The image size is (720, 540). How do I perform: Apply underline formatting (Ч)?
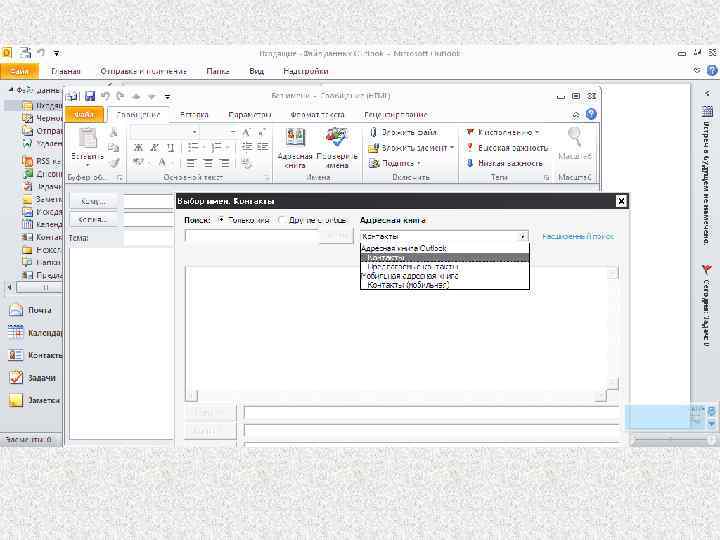[170, 147]
